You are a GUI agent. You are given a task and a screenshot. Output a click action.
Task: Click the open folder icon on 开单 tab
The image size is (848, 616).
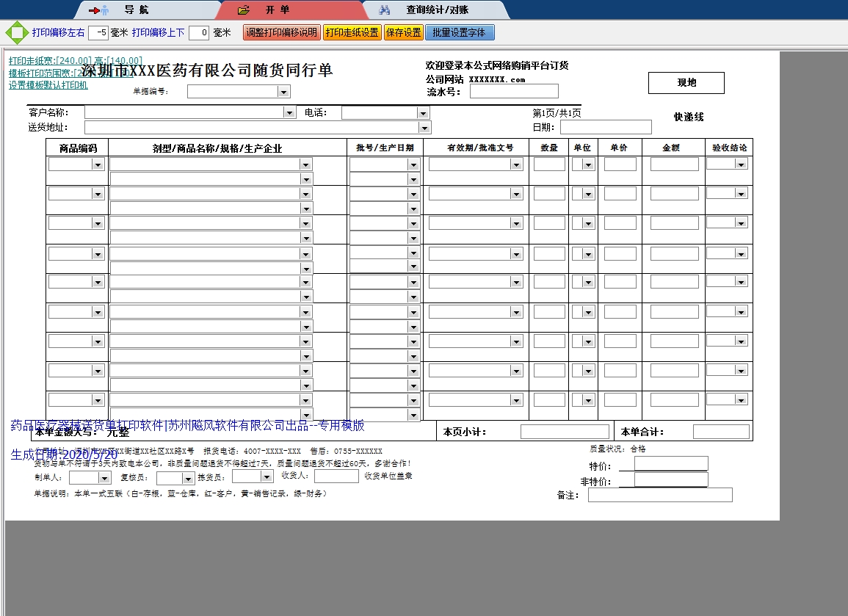(x=244, y=10)
